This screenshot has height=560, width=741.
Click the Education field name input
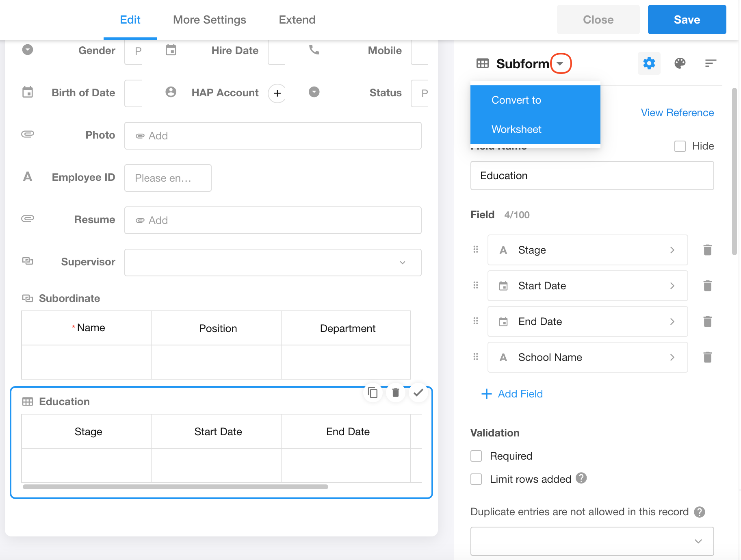click(591, 176)
